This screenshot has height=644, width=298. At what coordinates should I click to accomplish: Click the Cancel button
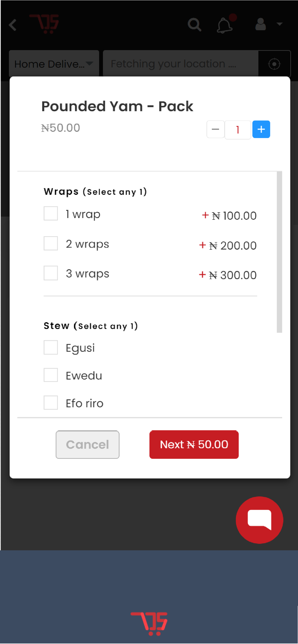(87, 444)
